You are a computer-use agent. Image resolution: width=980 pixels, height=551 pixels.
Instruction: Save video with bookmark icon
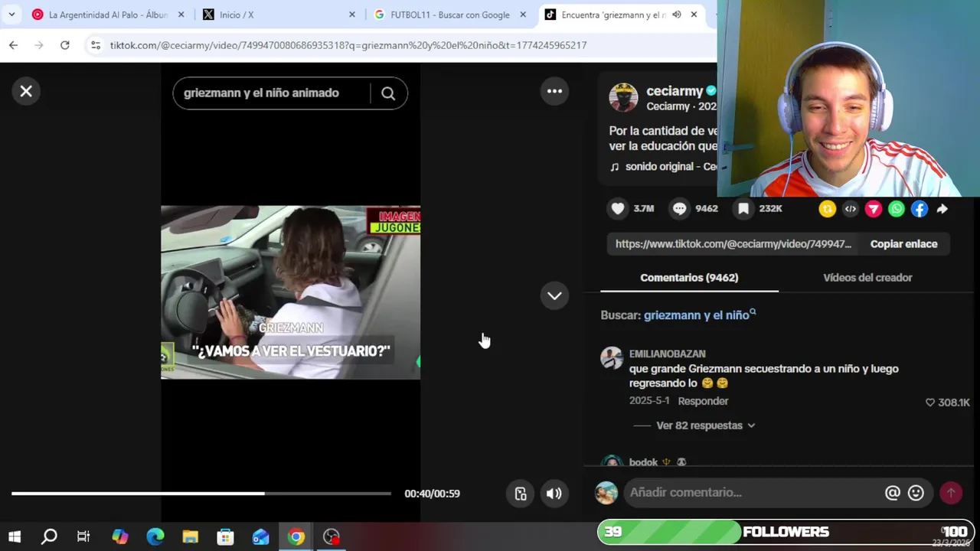(x=743, y=208)
